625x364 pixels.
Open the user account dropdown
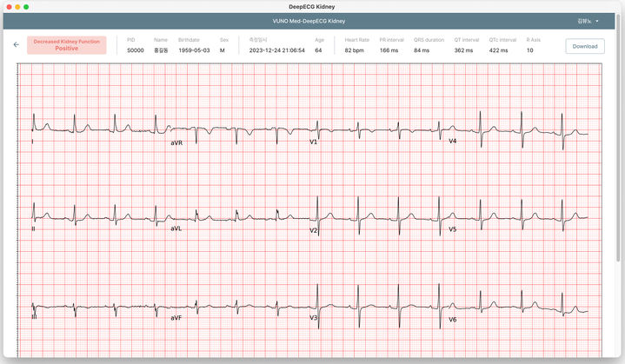(x=588, y=20)
